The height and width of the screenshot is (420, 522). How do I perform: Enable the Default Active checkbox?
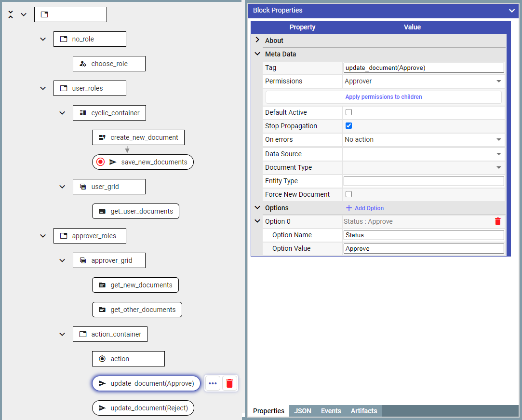pos(349,112)
